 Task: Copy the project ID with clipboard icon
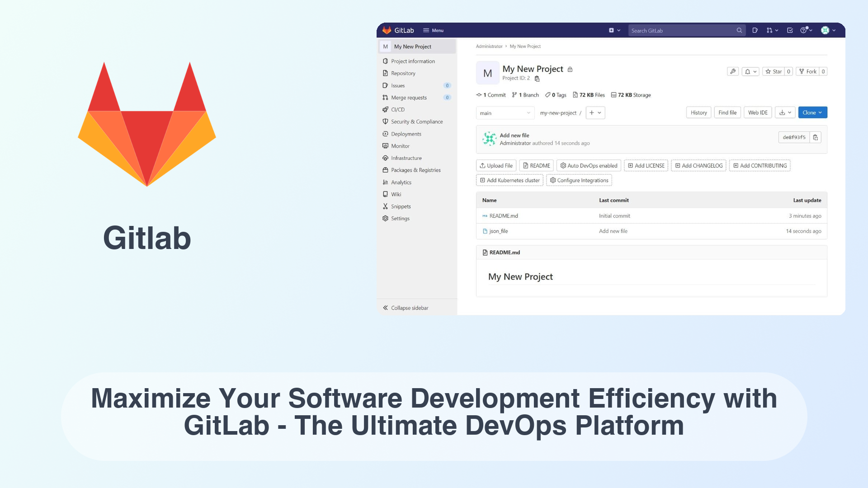tap(537, 79)
